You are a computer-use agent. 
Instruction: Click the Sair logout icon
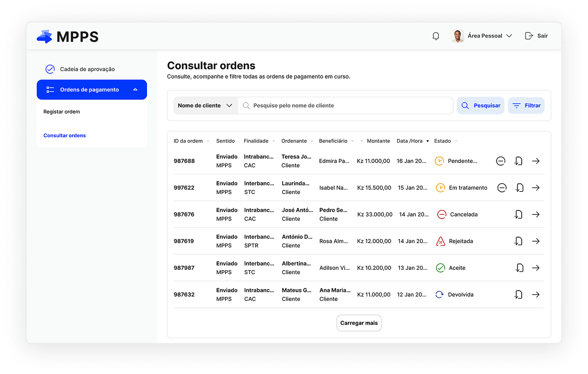tap(529, 36)
